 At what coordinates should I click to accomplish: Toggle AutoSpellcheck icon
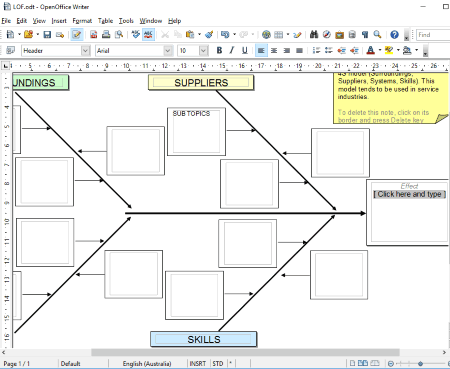coord(148,34)
